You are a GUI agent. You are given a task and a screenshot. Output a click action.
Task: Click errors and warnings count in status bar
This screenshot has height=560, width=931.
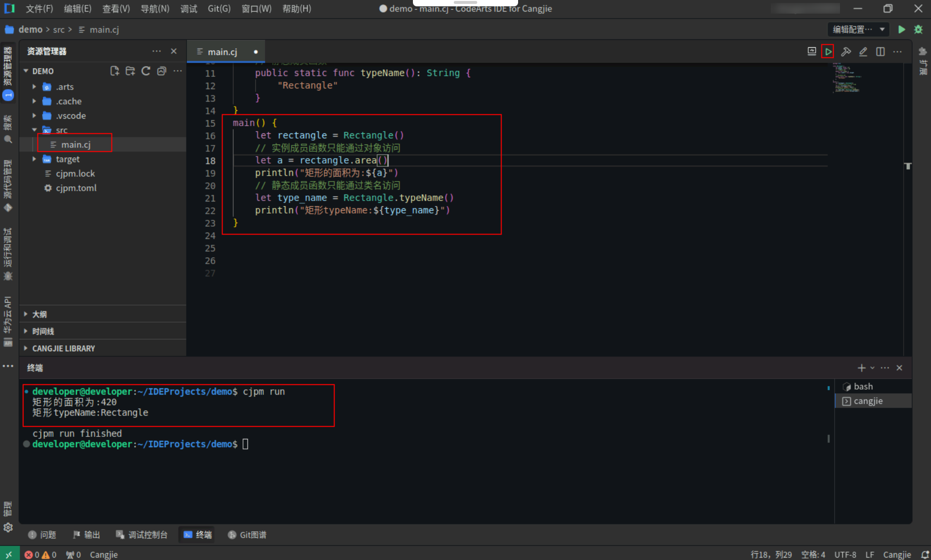pyautogui.click(x=40, y=555)
